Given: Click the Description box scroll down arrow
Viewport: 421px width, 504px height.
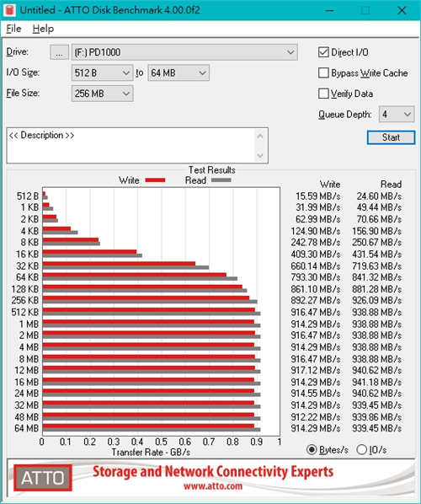Looking at the screenshot, I should click(x=260, y=156).
